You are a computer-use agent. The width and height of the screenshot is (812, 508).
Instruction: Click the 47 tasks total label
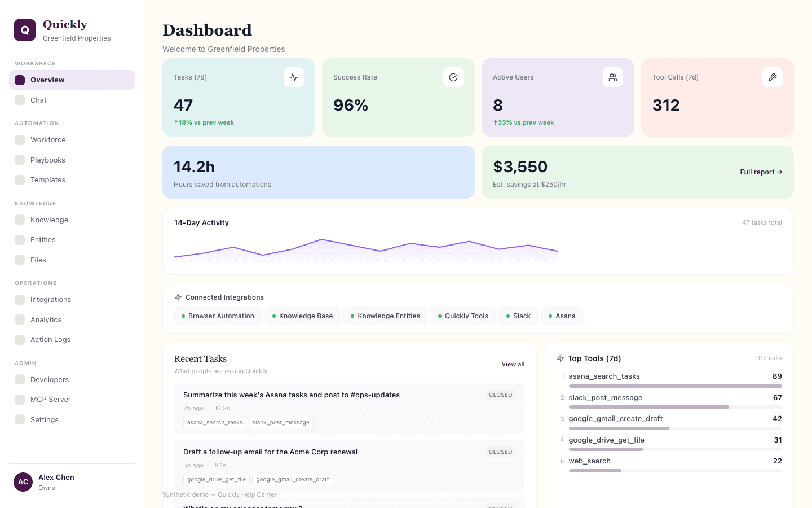pyautogui.click(x=762, y=222)
